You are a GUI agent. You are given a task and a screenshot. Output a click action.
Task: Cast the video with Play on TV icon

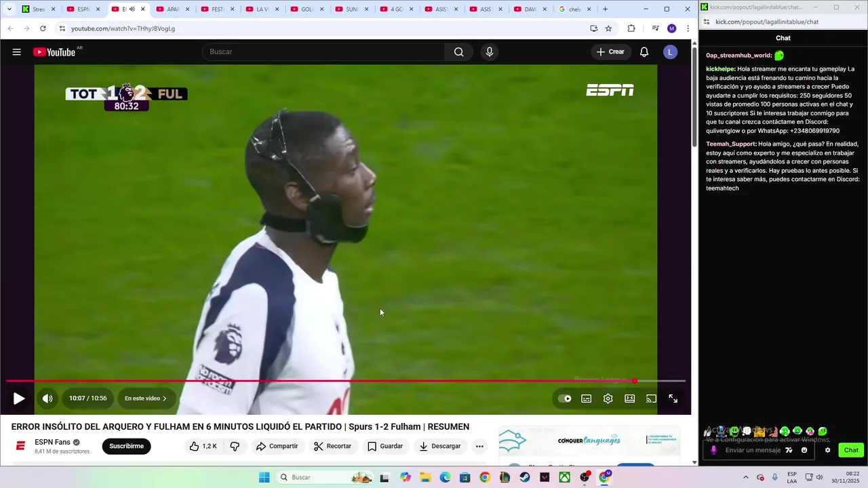652,399
